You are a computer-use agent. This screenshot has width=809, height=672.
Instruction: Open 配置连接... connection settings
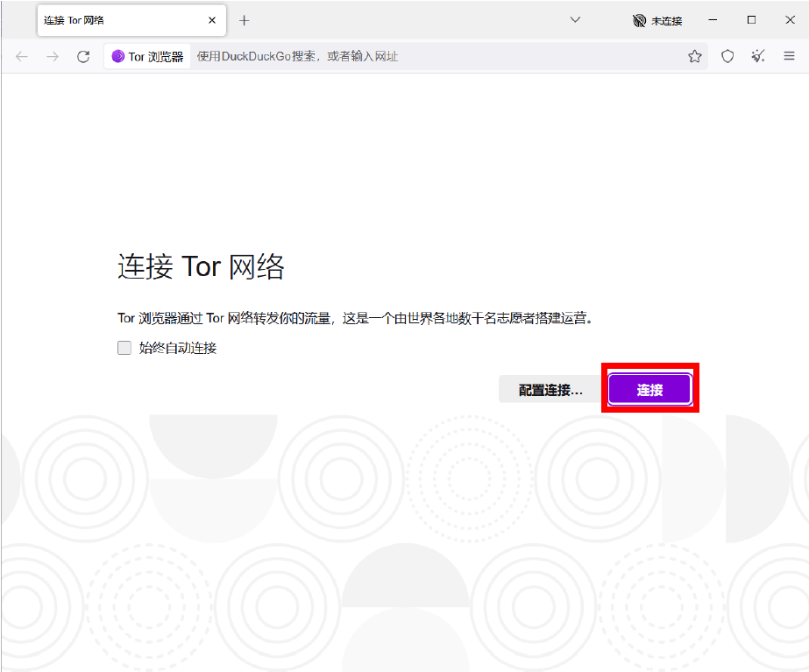tap(550, 389)
